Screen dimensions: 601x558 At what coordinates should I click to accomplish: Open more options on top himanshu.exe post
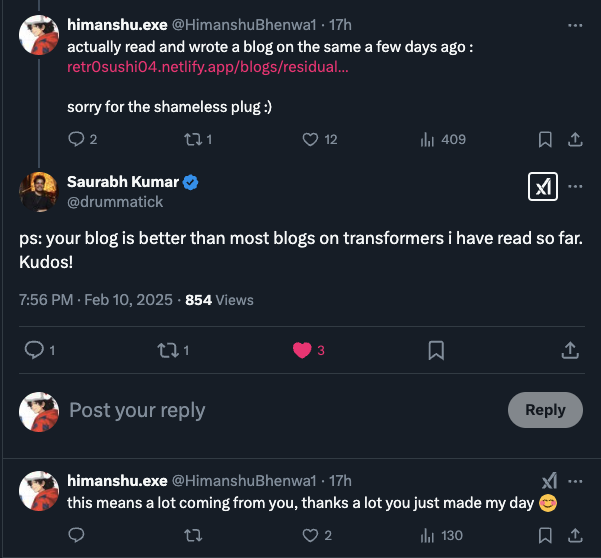(575, 25)
